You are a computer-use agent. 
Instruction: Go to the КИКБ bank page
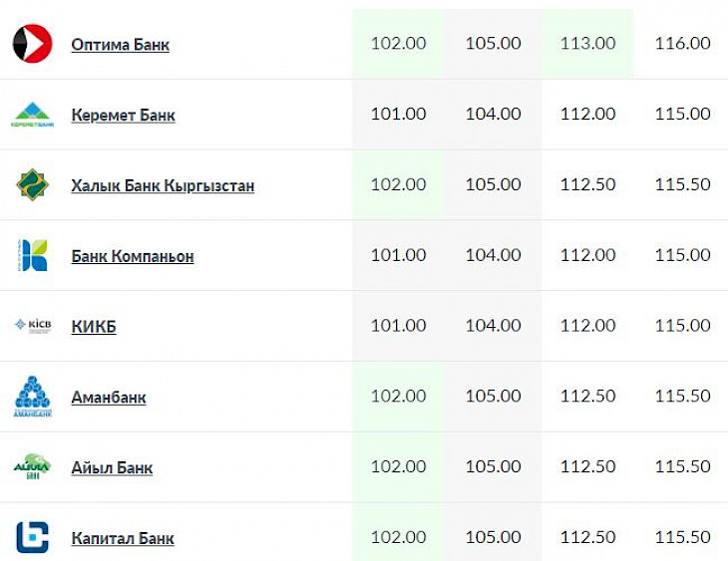pyautogui.click(x=94, y=327)
